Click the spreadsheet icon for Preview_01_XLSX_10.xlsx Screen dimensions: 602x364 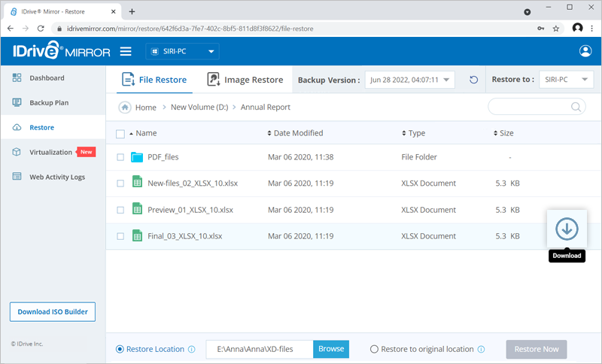tap(137, 208)
